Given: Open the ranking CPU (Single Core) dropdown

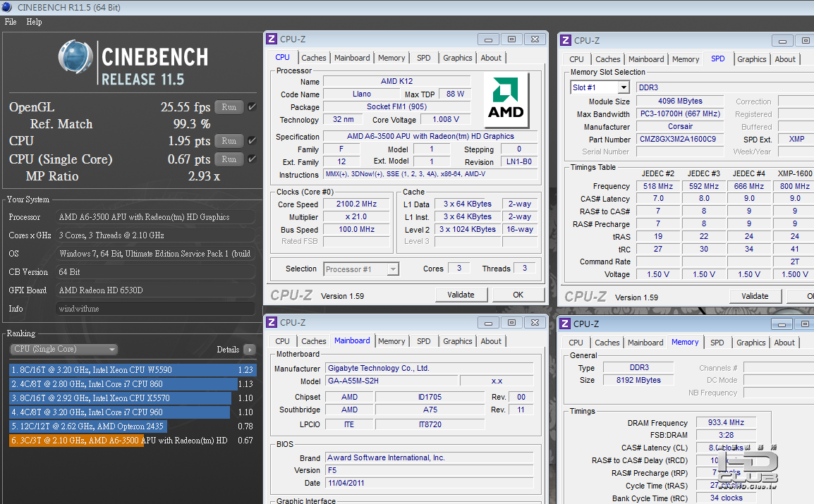Looking at the screenshot, I should pos(64,349).
